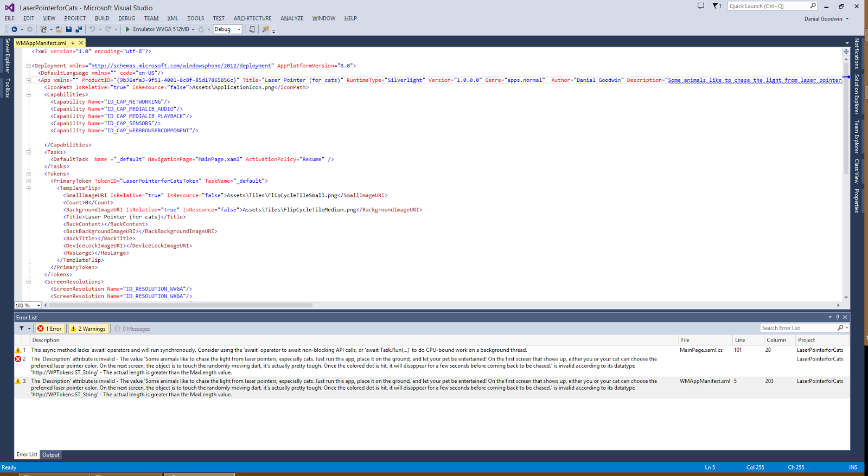Click the Undo arrow icon
This screenshot has width=868, height=476.
(92, 29)
